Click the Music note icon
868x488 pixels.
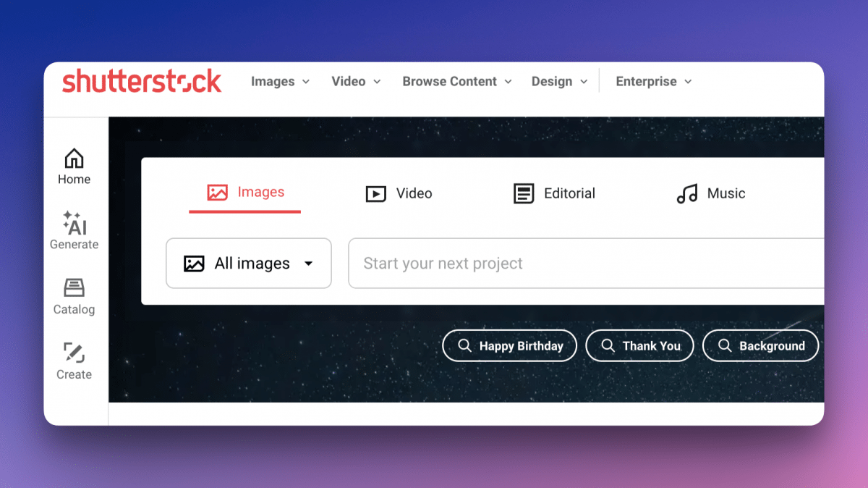tap(686, 194)
